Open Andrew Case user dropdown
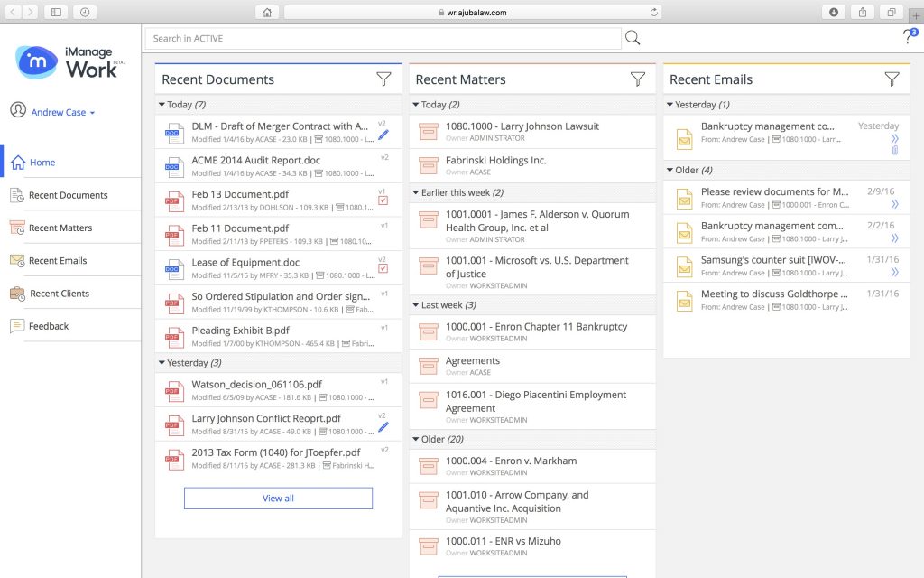Viewport: 924px width, 578px height. click(62, 112)
